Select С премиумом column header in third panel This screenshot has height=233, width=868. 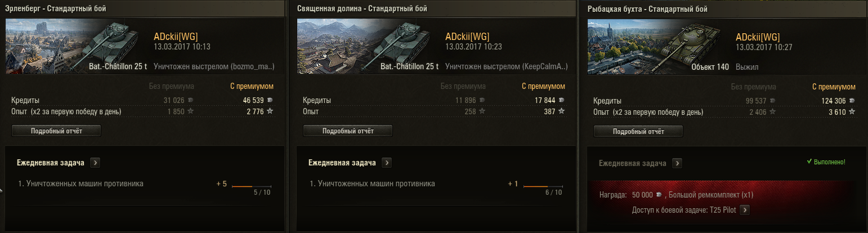834,87
